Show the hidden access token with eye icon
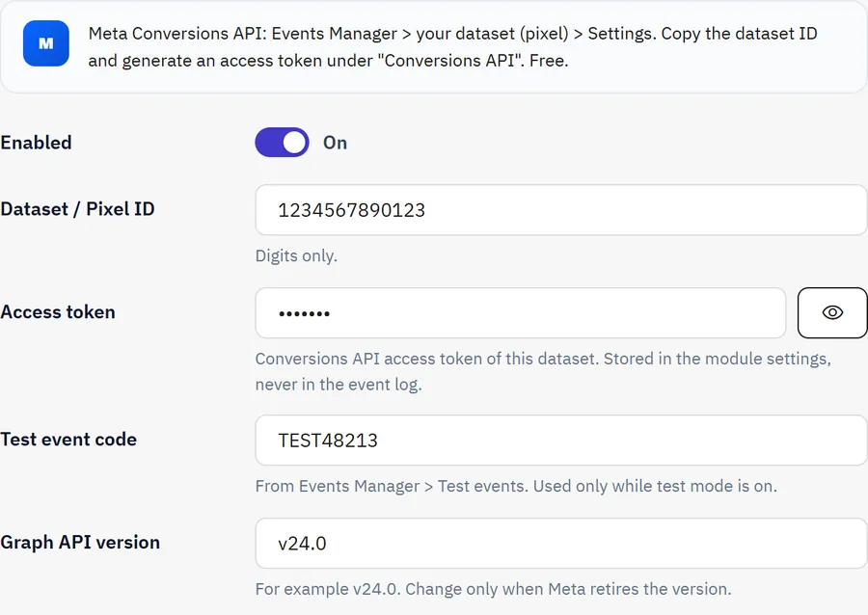868x615 pixels. click(x=832, y=312)
